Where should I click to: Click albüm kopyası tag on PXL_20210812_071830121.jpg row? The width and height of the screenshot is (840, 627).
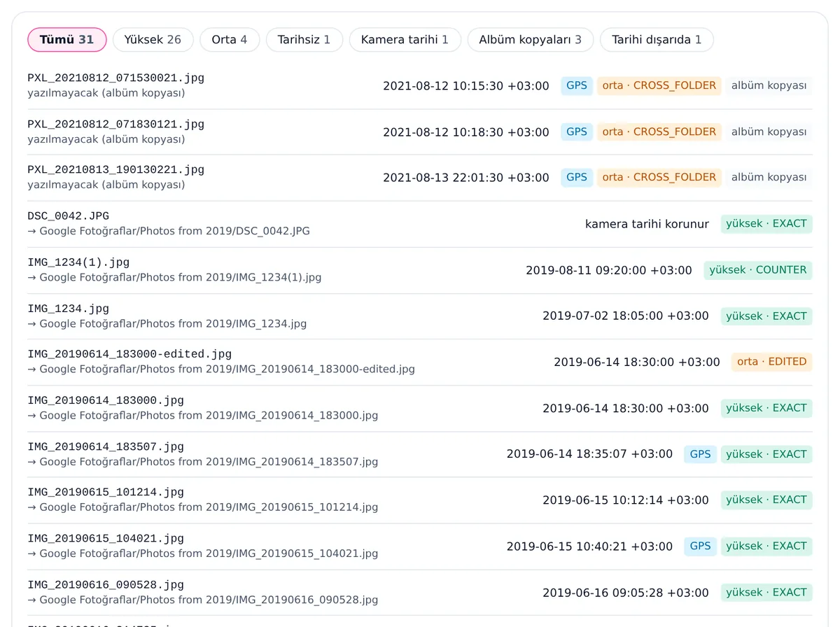[769, 132]
